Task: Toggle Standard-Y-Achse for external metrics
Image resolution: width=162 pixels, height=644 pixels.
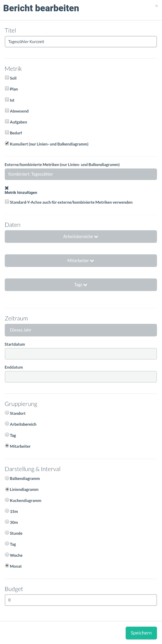Action: 7,202
